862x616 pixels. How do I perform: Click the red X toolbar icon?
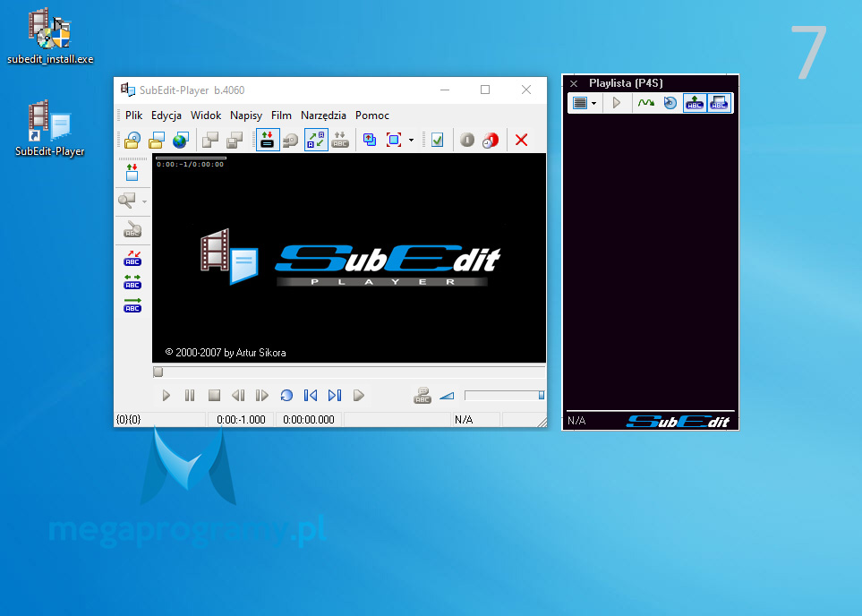point(522,141)
